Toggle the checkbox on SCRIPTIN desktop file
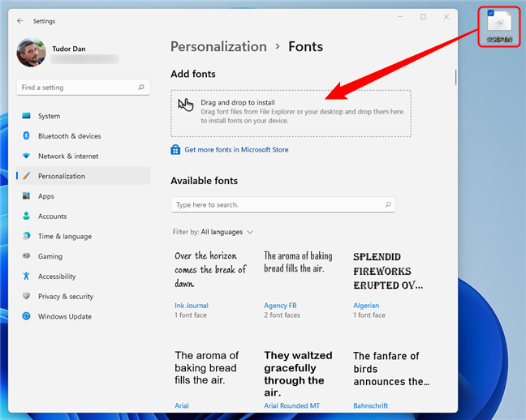This screenshot has height=420, width=526. [x=491, y=13]
